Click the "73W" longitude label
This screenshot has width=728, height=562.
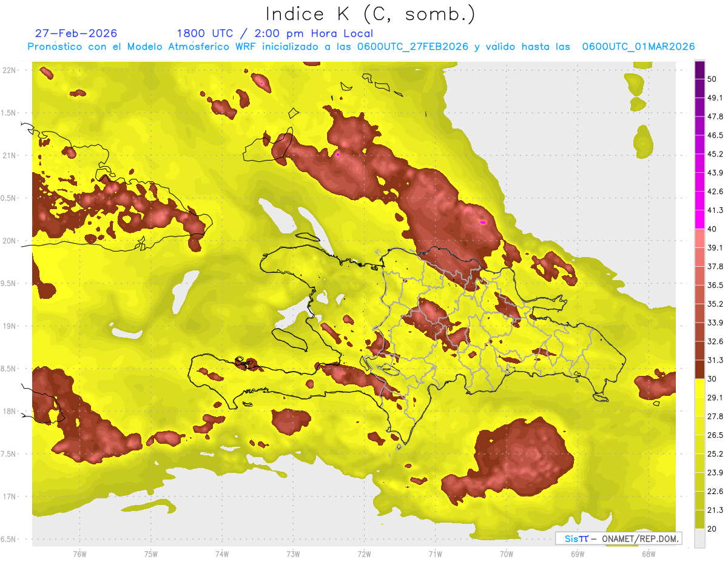pos(293,554)
